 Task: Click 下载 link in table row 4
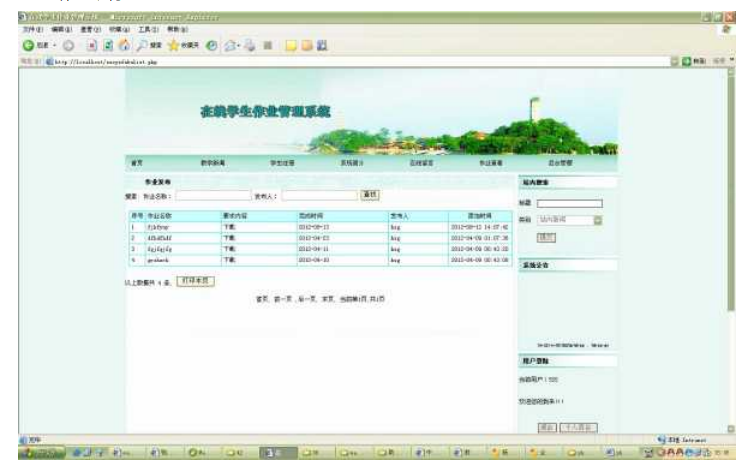(x=229, y=260)
